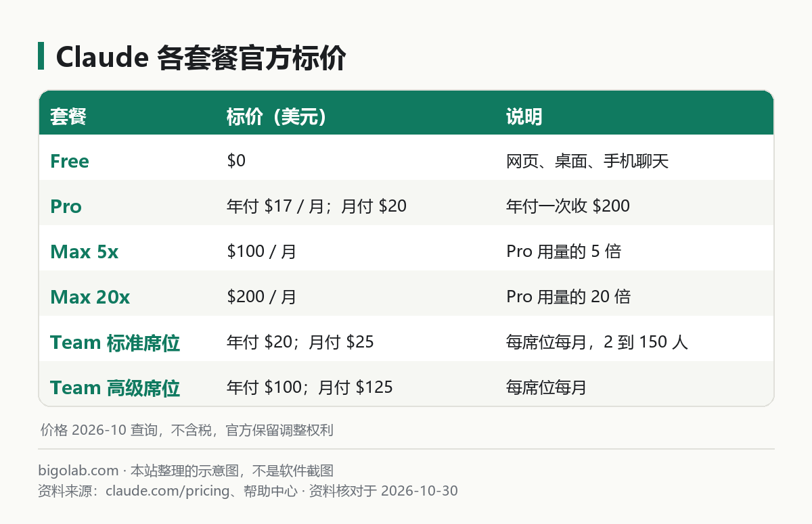This screenshot has width=812, height=524.
Task: Click the "网页、桌面、手机聊天" description
Action: coord(587,162)
